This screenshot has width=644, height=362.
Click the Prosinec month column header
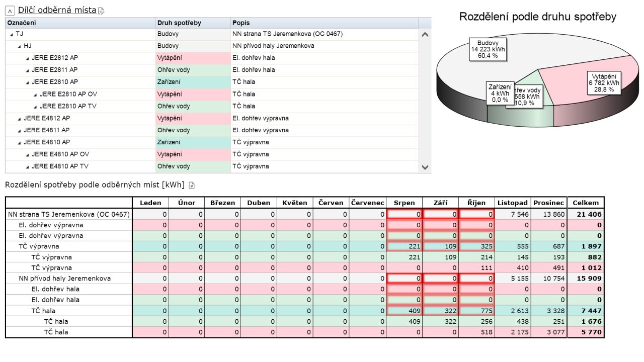[548, 203]
